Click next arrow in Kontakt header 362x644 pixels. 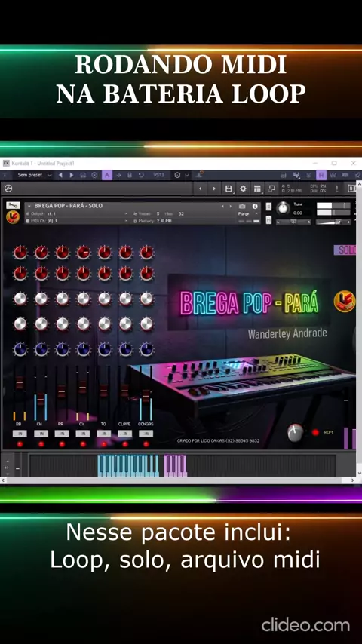coord(213,189)
